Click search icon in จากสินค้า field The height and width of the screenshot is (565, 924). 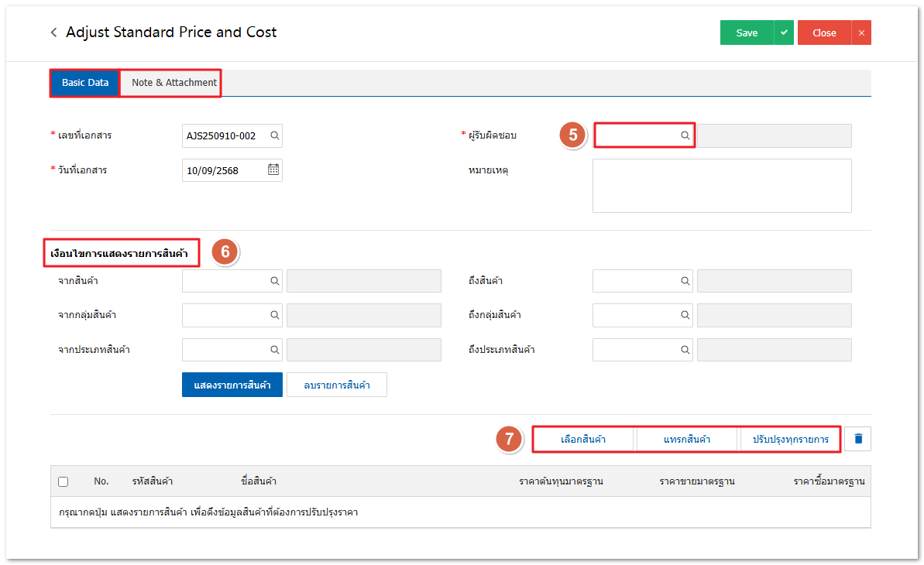pyautogui.click(x=274, y=281)
